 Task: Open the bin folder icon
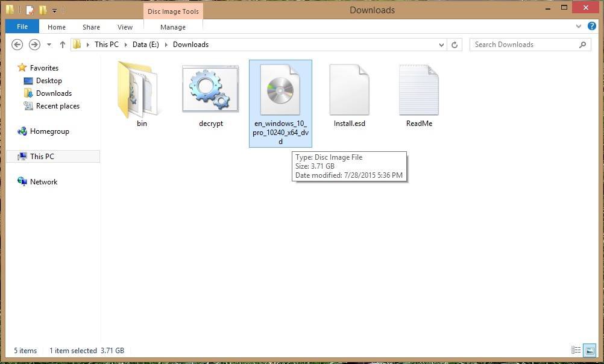(138, 89)
